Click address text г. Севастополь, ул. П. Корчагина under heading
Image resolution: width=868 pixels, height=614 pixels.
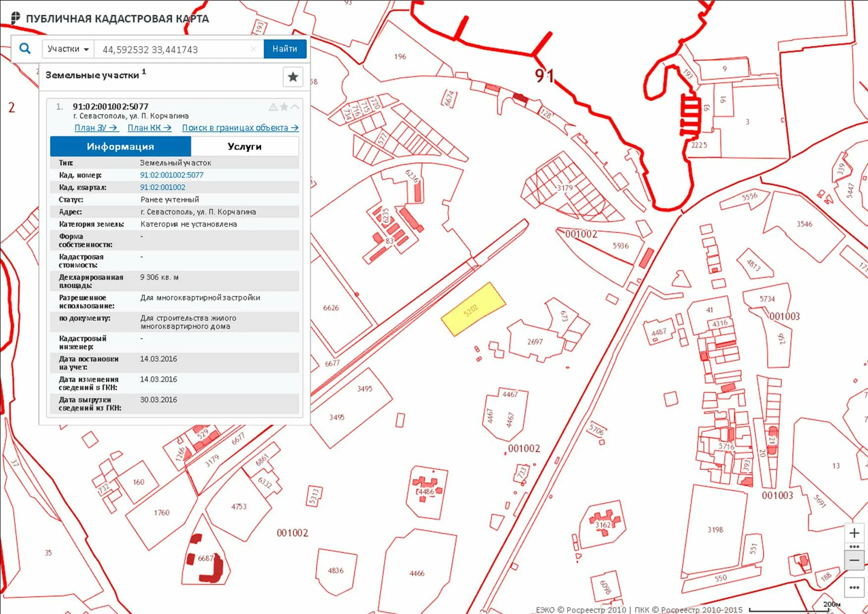pos(131,116)
